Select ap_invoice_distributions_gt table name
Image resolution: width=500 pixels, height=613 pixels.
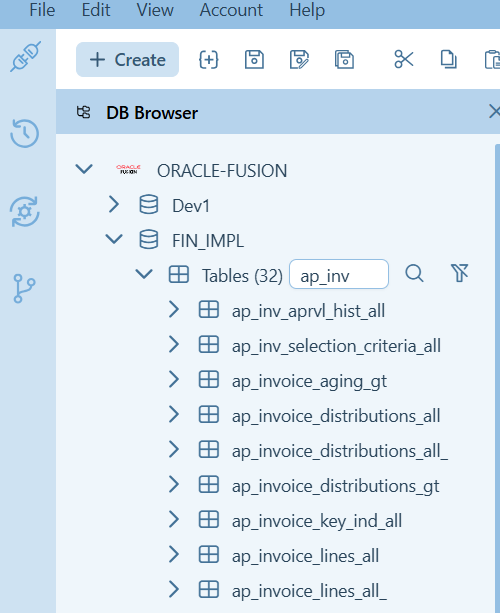click(x=335, y=486)
